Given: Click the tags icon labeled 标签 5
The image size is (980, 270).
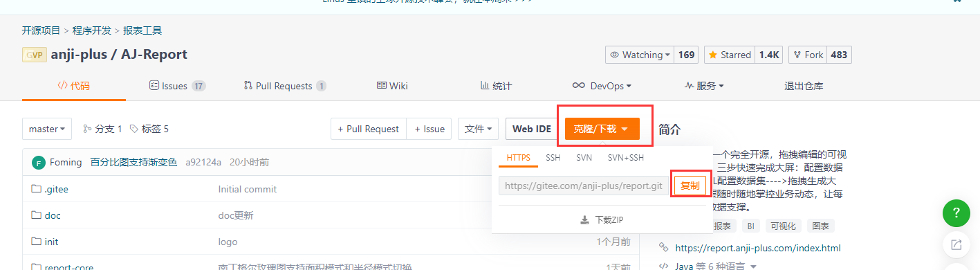Looking at the screenshot, I should pos(134,129).
